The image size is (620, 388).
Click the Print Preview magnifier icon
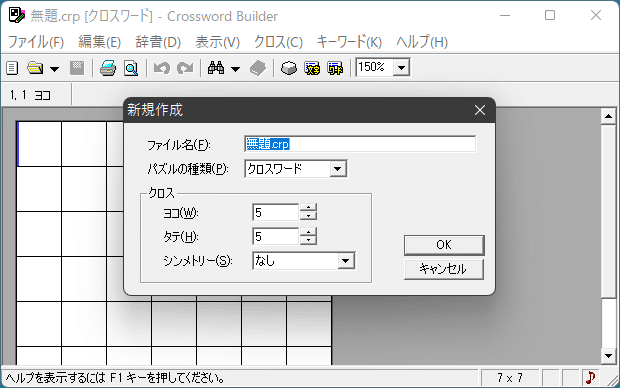(131, 68)
